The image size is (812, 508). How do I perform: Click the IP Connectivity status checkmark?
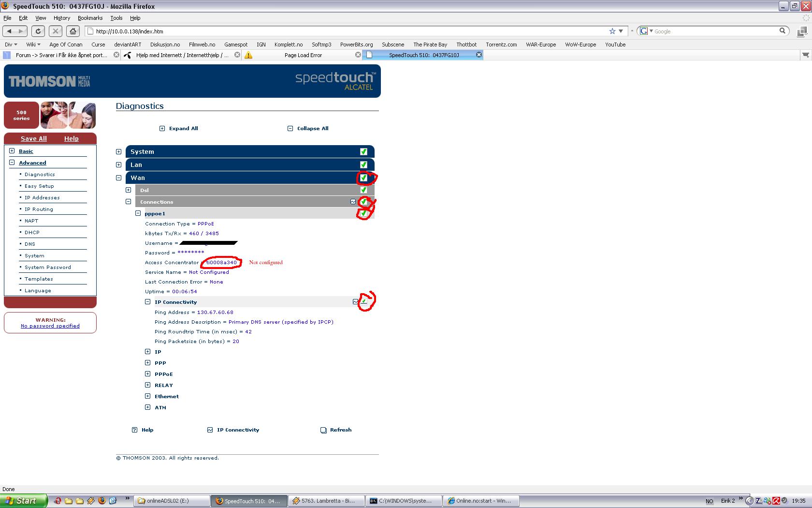pos(363,301)
